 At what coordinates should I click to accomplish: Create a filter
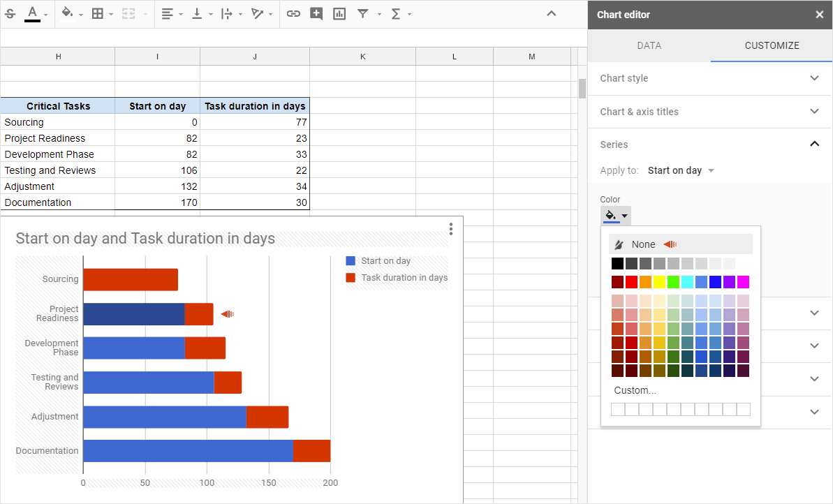click(x=364, y=13)
